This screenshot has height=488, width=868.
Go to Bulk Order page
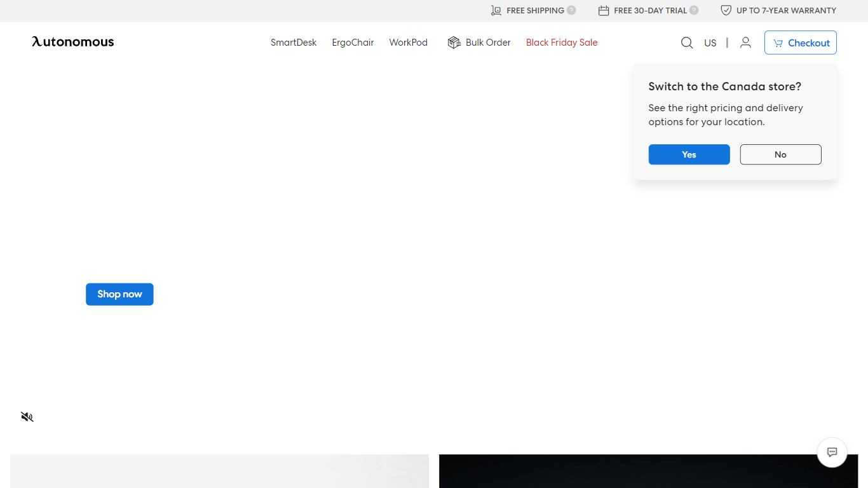(487, 43)
